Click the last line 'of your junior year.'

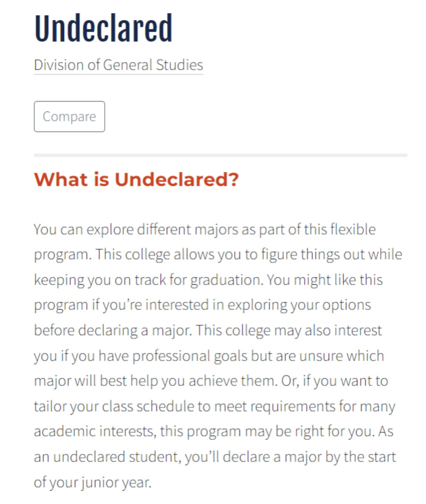(x=93, y=482)
